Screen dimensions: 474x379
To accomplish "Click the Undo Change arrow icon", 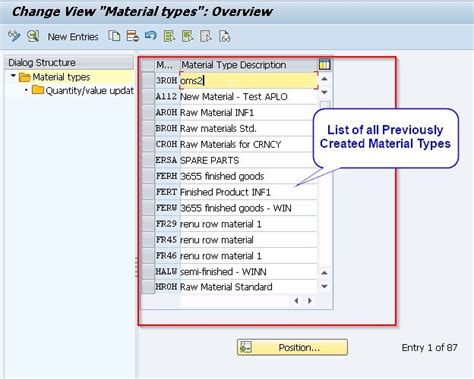I will (151, 36).
